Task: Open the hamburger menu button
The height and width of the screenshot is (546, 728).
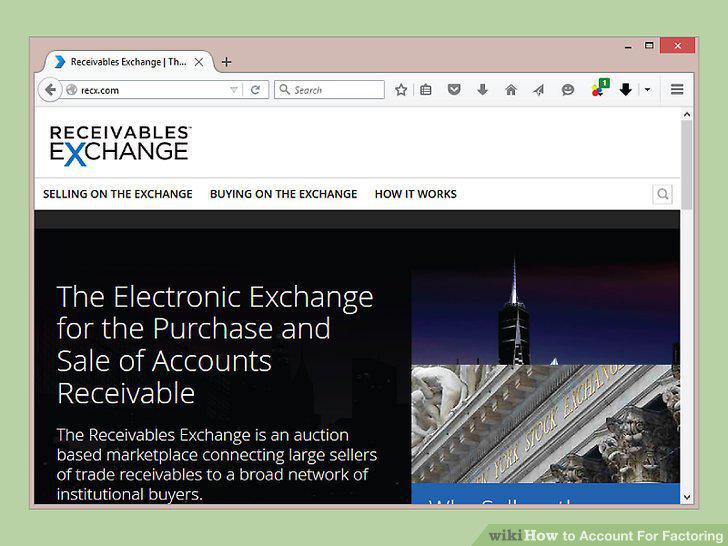Action: coord(677,89)
